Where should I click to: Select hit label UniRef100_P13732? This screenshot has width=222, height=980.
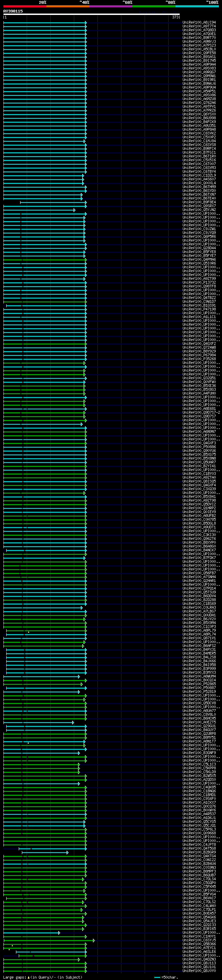[x=199, y=283]
